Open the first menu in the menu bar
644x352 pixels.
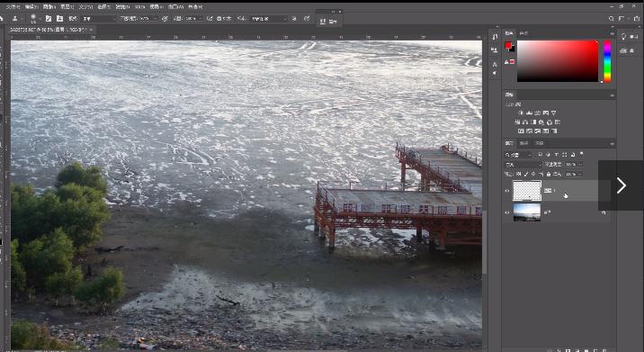[x=13, y=6]
